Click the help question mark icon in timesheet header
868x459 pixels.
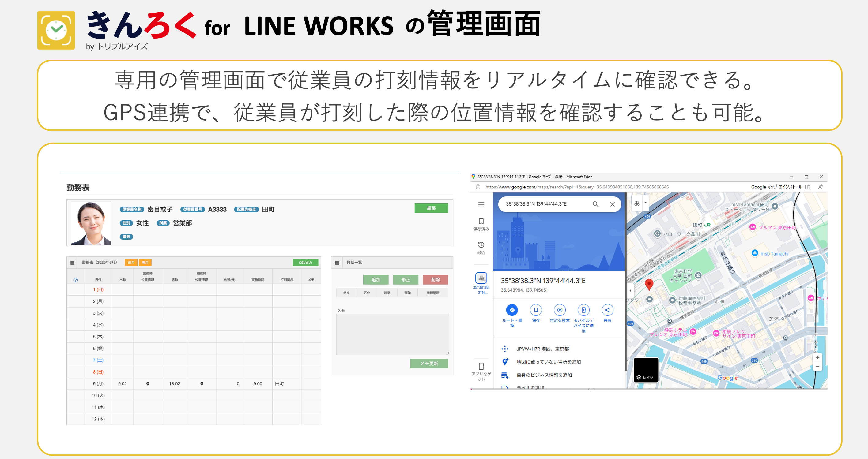pyautogui.click(x=75, y=280)
